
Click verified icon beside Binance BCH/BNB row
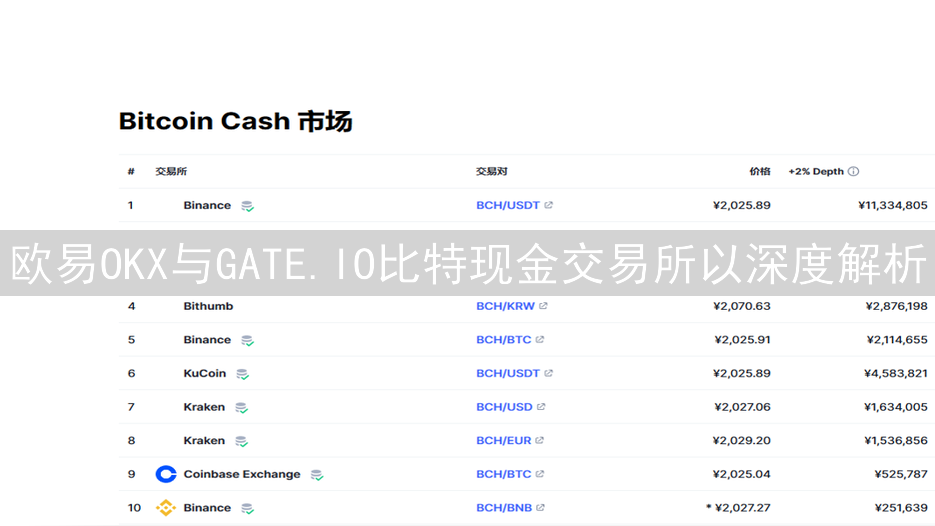[x=247, y=509]
